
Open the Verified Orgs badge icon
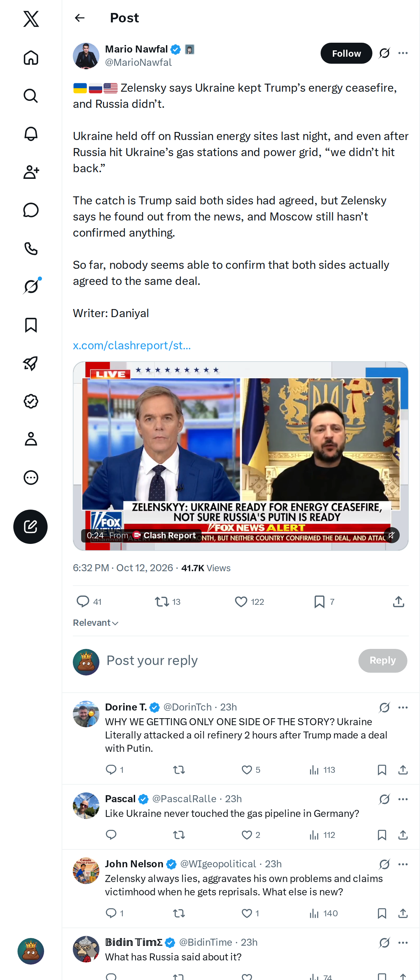pyautogui.click(x=31, y=401)
